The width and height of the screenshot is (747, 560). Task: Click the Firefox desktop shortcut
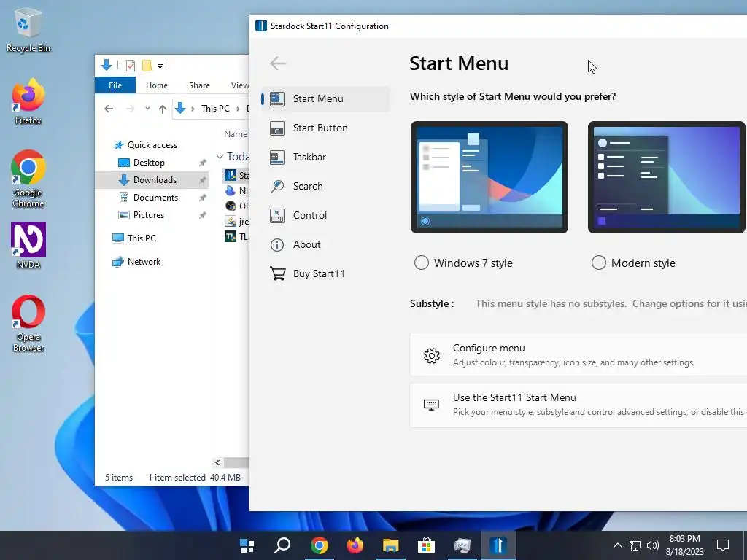pyautogui.click(x=28, y=101)
